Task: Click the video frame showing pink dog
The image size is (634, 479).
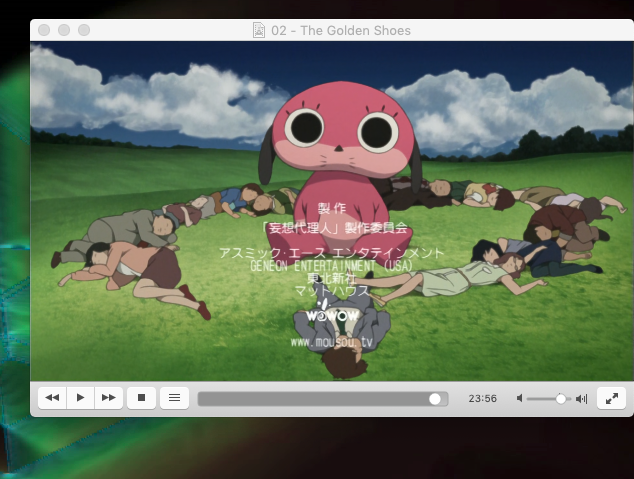Action: coord(332,211)
